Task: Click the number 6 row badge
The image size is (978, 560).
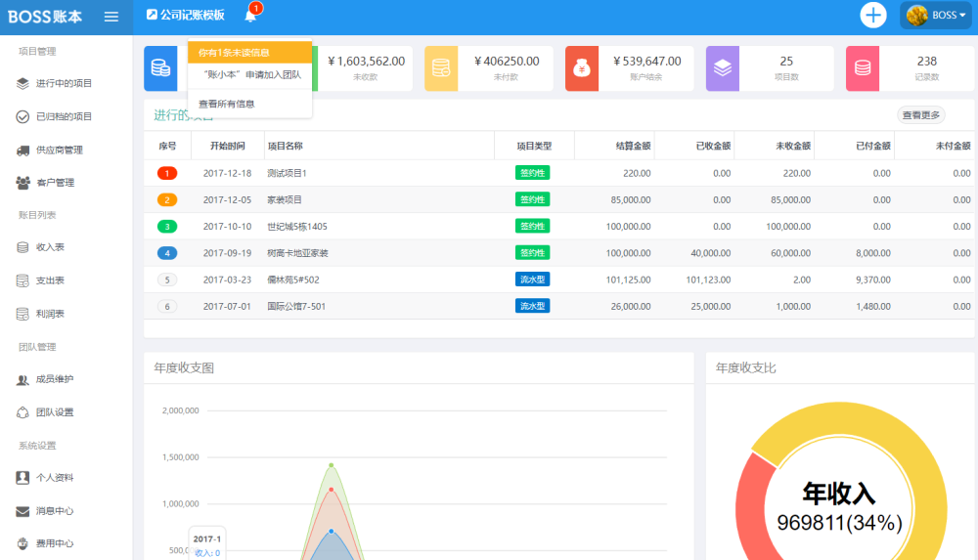Action: [167, 306]
